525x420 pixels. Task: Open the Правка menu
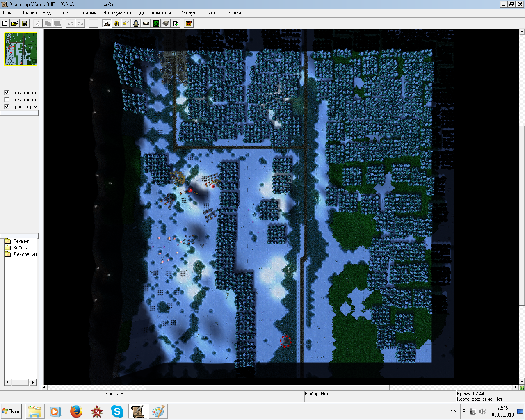29,13
